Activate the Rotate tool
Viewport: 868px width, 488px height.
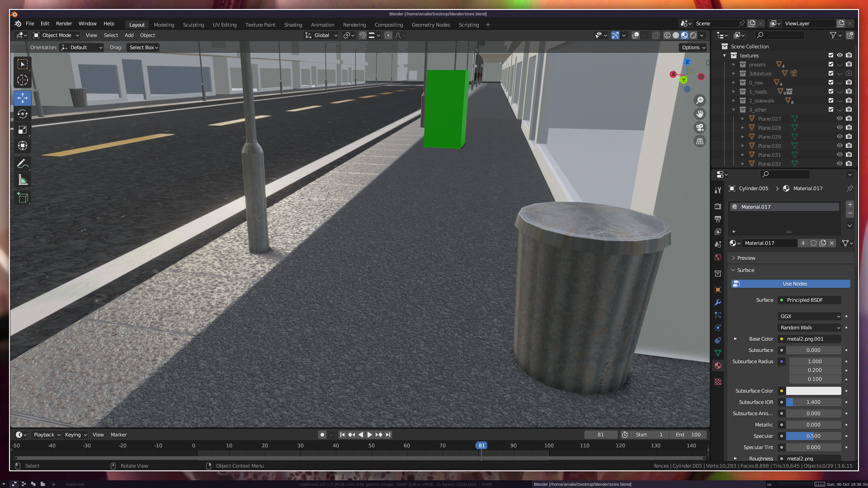click(23, 114)
